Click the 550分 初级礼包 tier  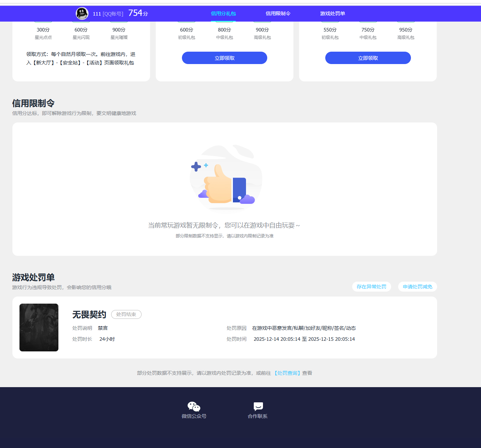point(330,33)
